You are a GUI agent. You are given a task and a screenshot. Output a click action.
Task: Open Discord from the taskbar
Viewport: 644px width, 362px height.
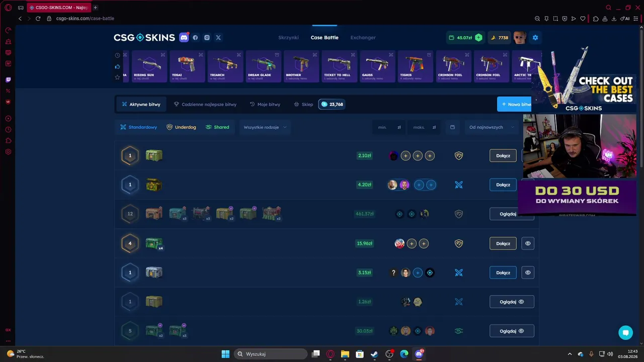(419, 354)
